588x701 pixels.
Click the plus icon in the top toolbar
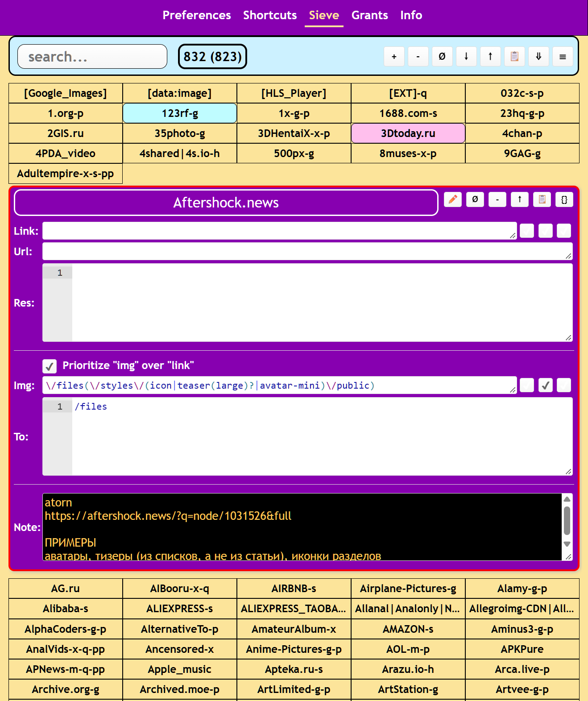[x=394, y=57]
